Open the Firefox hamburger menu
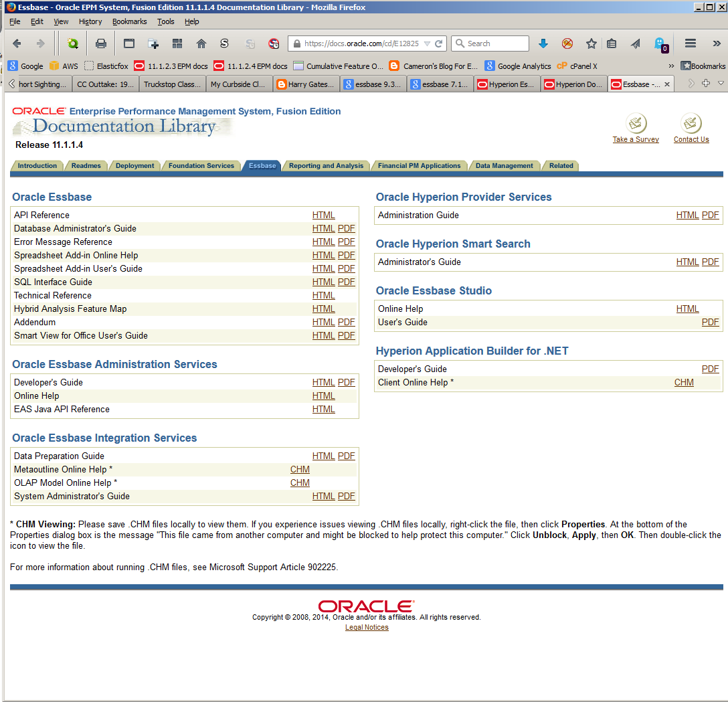The width and height of the screenshot is (728, 702). (x=691, y=43)
